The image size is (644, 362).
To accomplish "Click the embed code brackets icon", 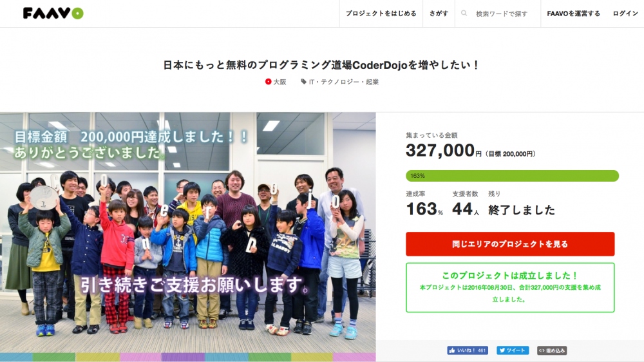I will tap(542, 350).
